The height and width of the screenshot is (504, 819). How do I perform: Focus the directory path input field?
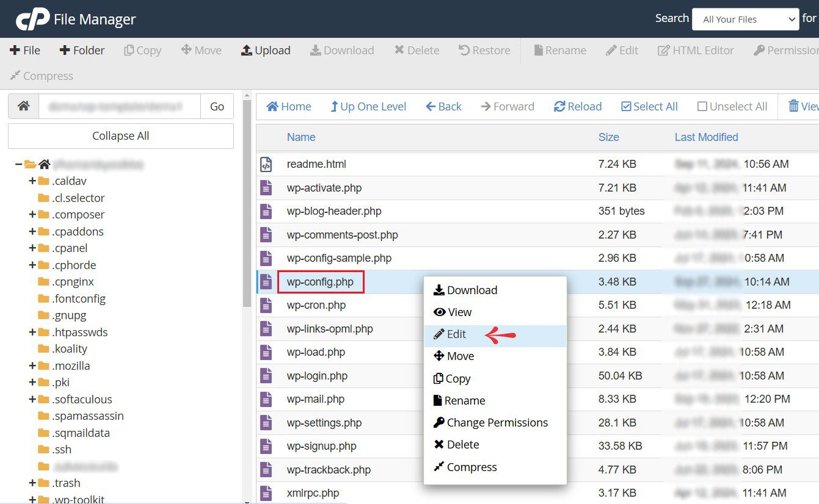point(120,106)
